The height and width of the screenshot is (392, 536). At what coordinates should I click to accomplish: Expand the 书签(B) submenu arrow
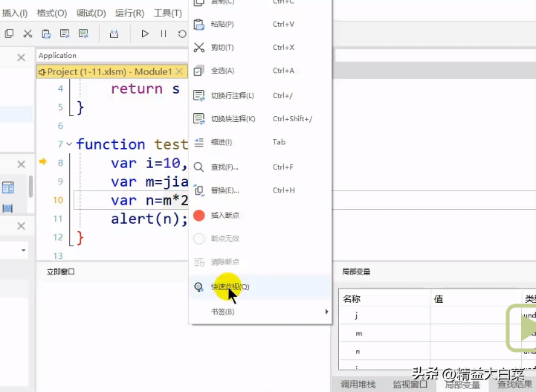[x=327, y=312]
